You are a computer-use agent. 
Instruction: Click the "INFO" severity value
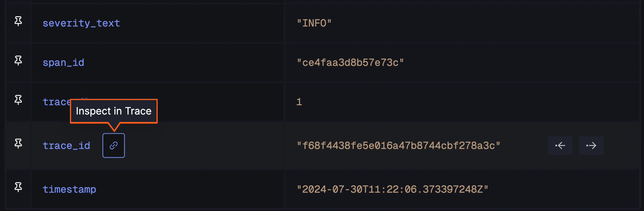pos(314,23)
